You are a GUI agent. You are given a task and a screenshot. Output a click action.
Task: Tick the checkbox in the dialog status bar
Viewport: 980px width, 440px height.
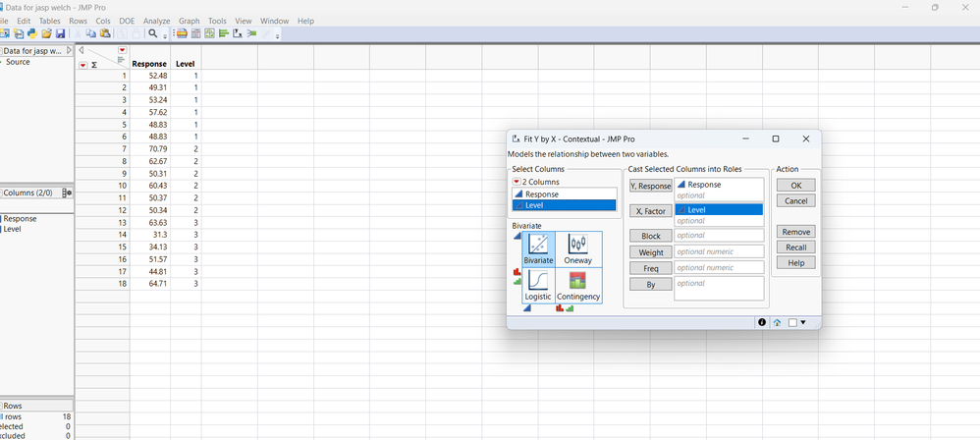coord(792,322)
